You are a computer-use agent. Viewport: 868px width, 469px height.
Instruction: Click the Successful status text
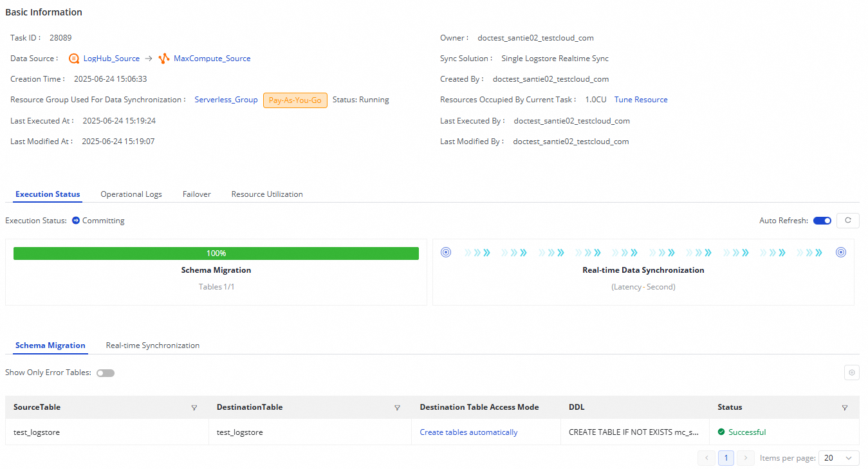[x=747, y=432]
